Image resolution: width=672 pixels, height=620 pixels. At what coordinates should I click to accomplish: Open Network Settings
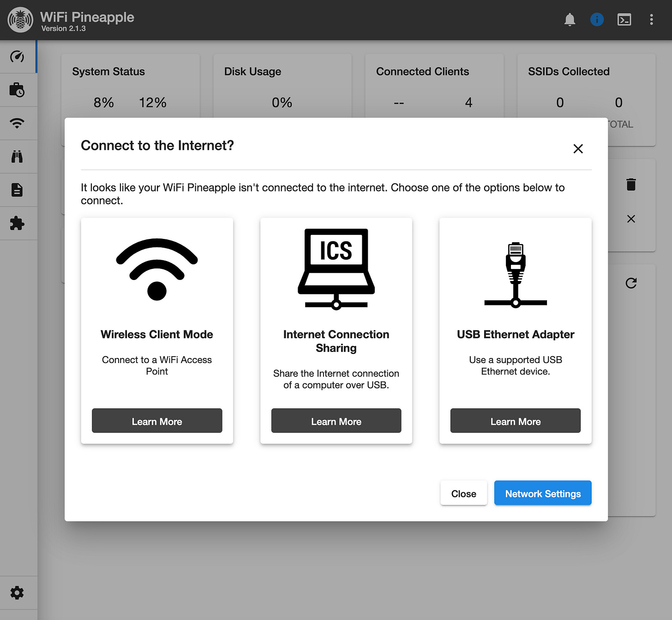pos(543,493)
